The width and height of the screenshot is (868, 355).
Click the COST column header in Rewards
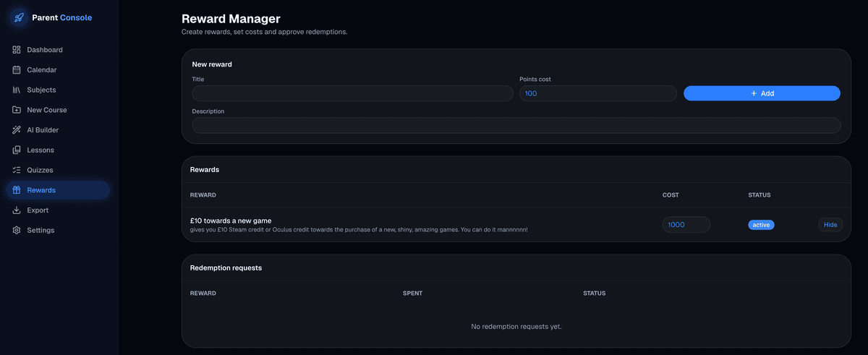[x=671, y=195]
